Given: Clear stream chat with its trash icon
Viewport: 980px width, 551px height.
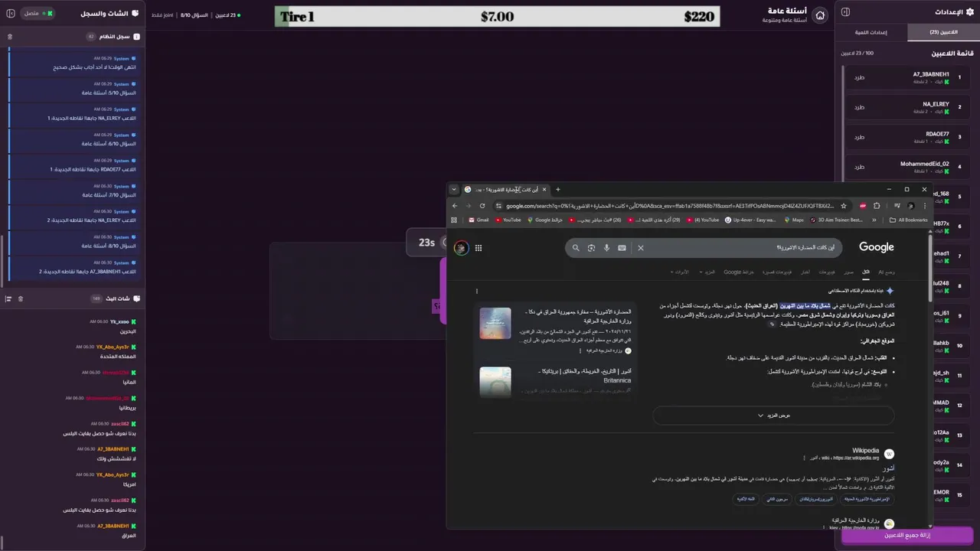Looking at the screenshot, I should (21, 298).
